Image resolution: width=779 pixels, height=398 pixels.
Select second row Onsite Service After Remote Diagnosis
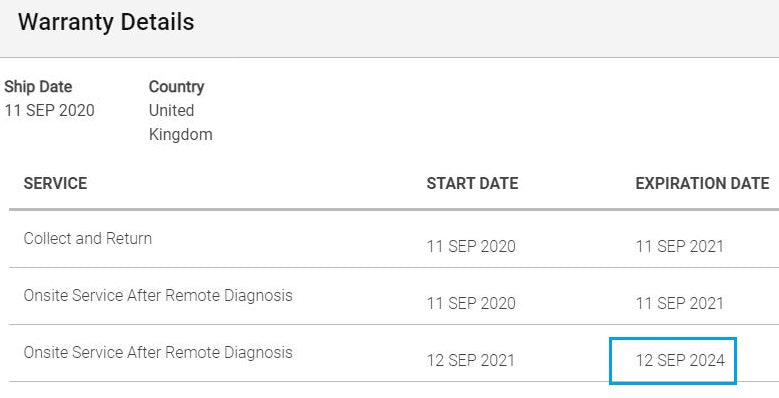394,296
